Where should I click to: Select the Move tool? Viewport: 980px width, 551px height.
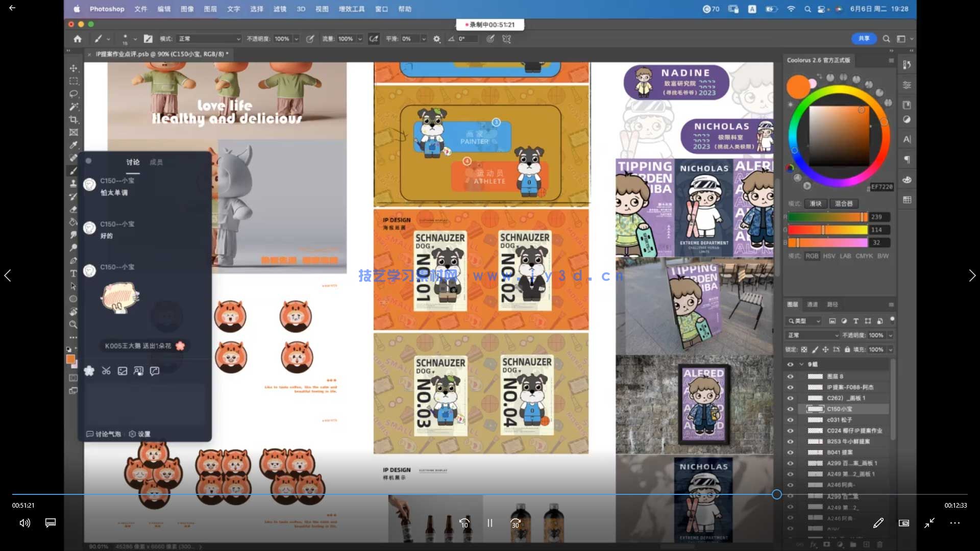[73, 68]
